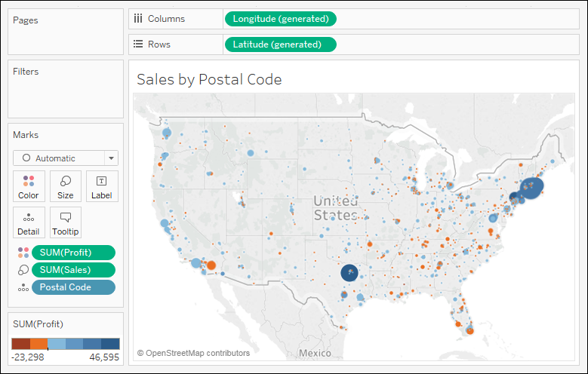
Task: Expand the Automatic mark type dropdown
Action: point(112,158)
